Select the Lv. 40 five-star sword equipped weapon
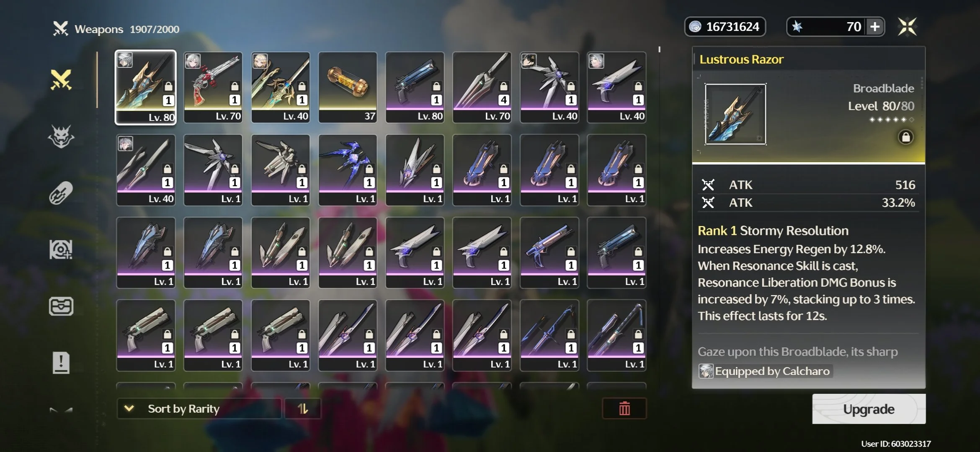The image size is (980, 452). tap(281, 87)
